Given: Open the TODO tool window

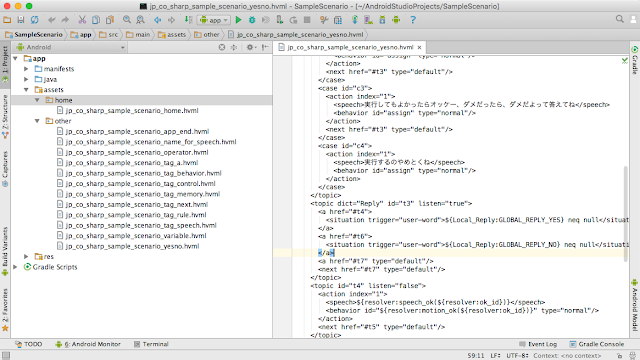Looking at the screenshot, I should pyautogui.click(x=29, y=344).
